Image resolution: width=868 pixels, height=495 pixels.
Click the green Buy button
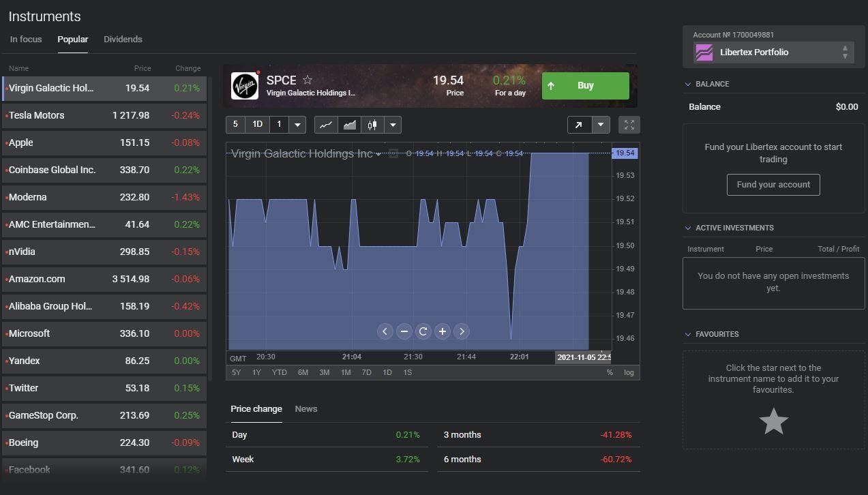585,86
